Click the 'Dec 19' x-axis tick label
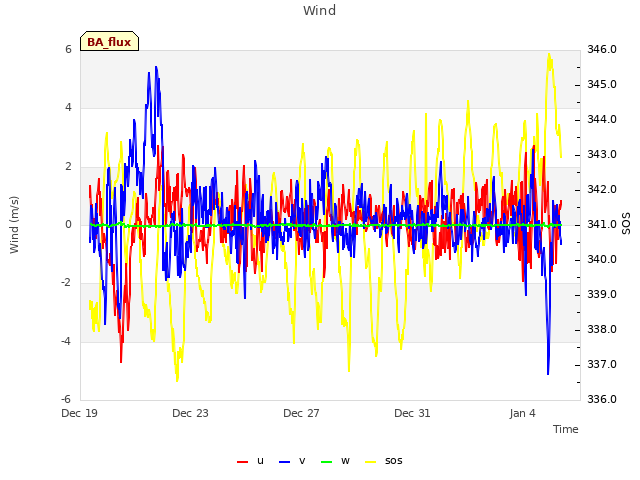Image resolution: width=640 pixels, height=480 pixels. click(80, 413)
